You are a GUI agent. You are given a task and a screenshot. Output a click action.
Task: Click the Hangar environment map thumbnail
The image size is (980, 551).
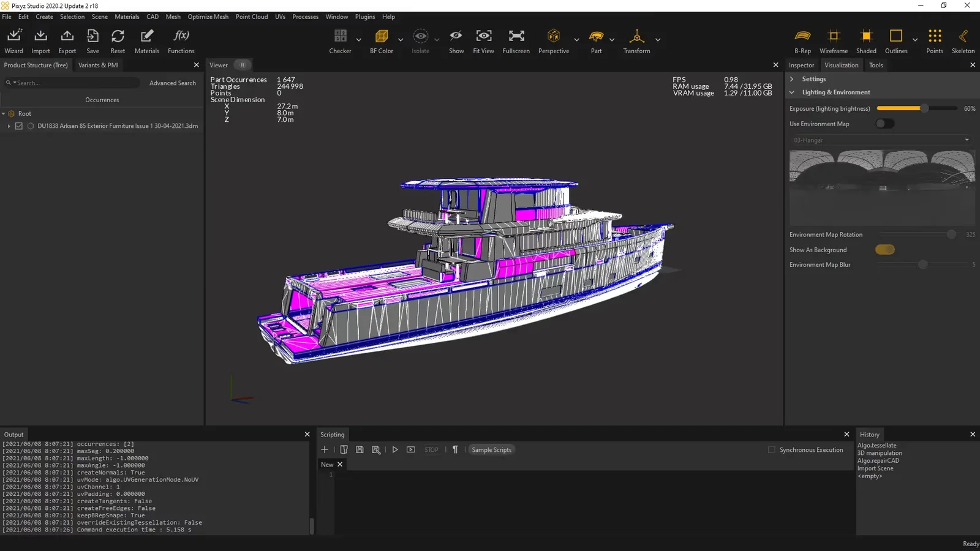coord(882,187)
